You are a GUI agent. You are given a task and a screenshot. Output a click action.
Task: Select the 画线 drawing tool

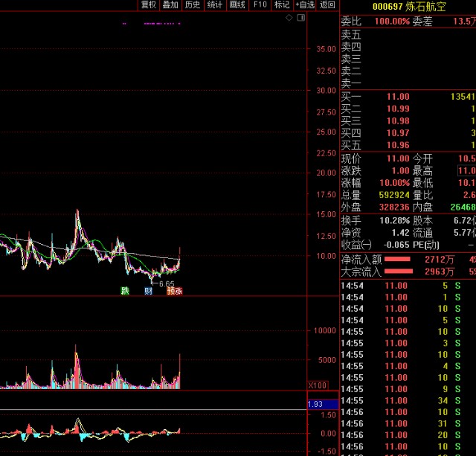(237, 4)
